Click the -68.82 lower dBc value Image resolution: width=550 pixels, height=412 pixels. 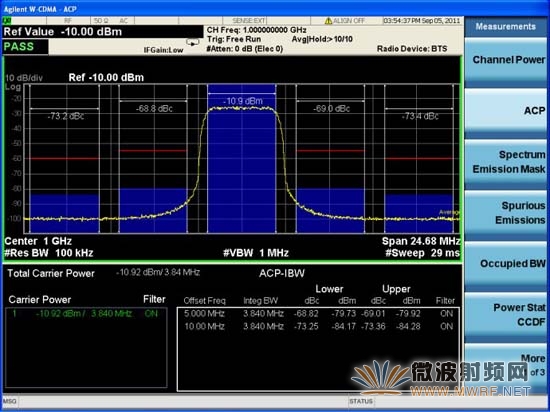pos(306,313)
